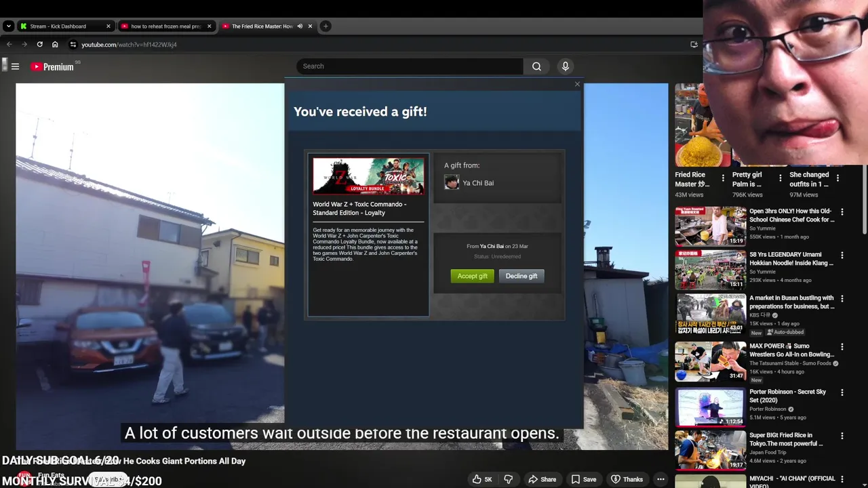
Task: Open a new browser tab
Action: click(325, 26)
